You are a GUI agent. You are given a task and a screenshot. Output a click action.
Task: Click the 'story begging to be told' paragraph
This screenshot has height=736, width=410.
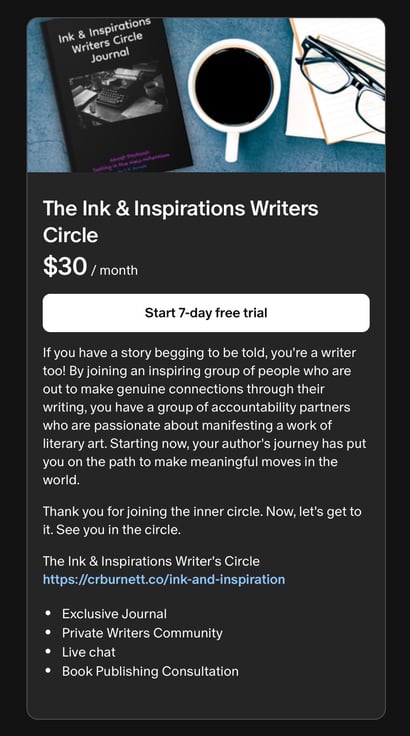tap(204, 417)
